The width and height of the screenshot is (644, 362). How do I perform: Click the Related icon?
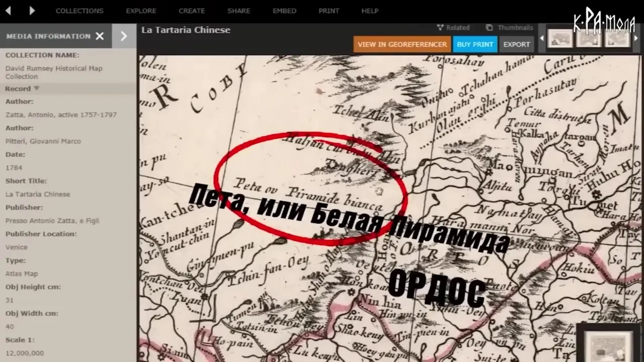coord(440,28)
